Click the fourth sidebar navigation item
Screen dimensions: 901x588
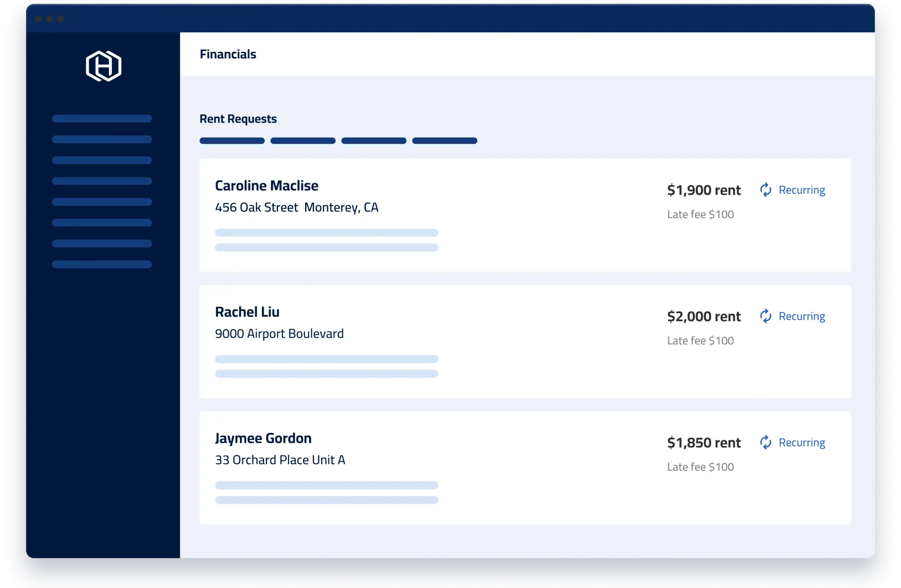coord(102,181)
